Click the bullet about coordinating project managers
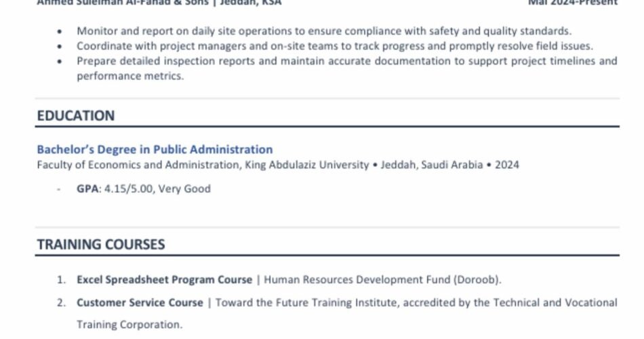644x339 pixels. (x=335, y=46)
